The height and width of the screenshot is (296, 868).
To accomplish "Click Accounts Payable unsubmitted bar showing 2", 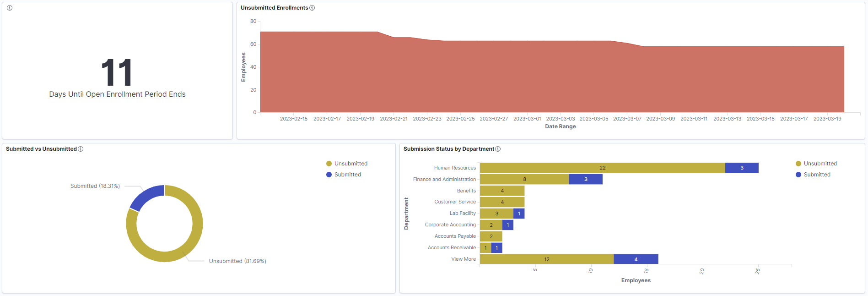I will (x=491, y=236).
